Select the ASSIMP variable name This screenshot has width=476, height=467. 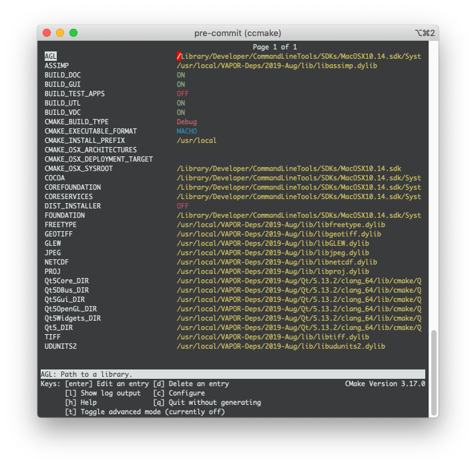55,66
